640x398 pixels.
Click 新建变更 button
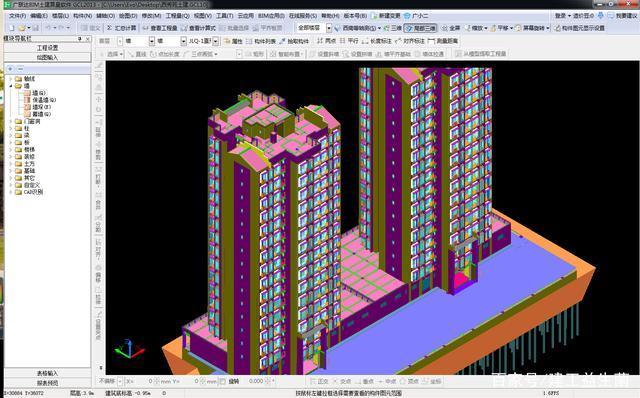(386, 16)
